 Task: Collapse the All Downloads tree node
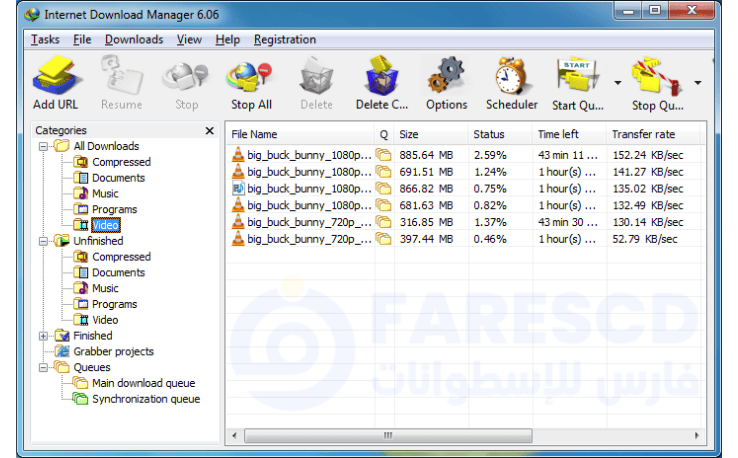43,146
